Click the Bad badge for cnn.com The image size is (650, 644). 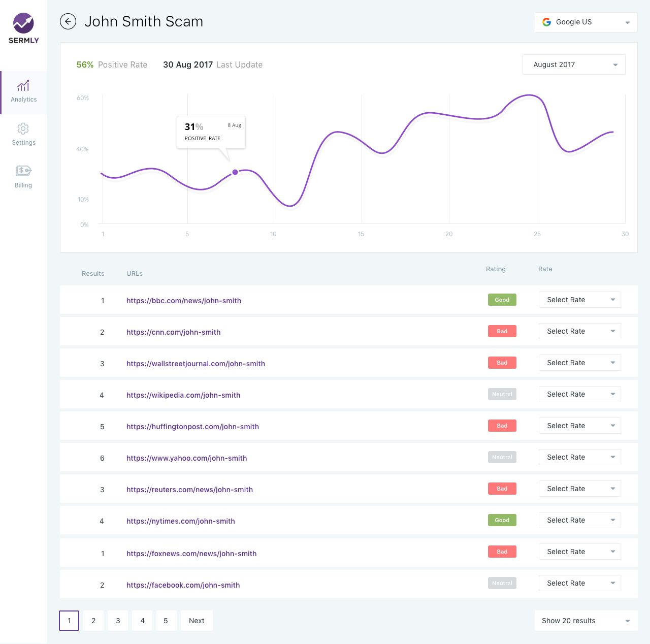tap(502, 331)
